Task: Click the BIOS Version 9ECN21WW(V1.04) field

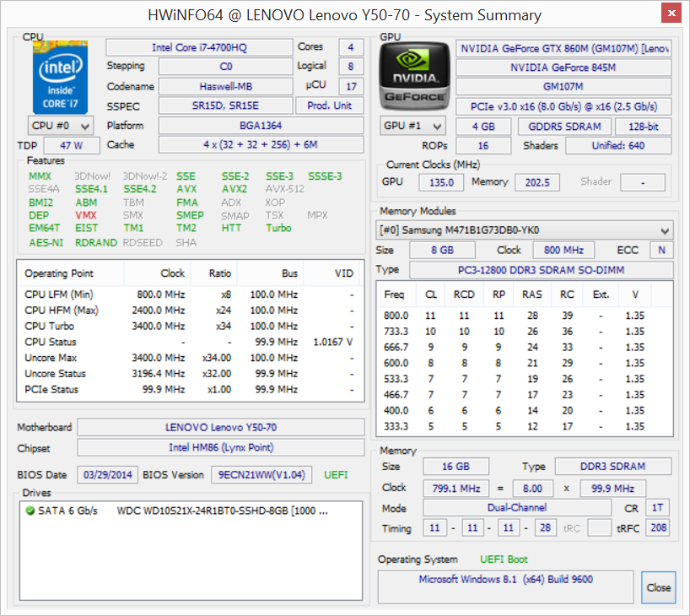Action: click(261, 475)
